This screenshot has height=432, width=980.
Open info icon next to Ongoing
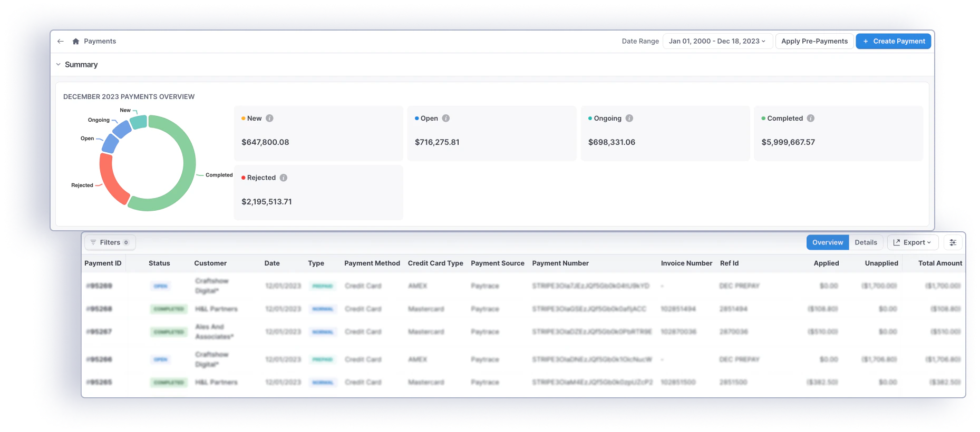[x=629, y=118]
